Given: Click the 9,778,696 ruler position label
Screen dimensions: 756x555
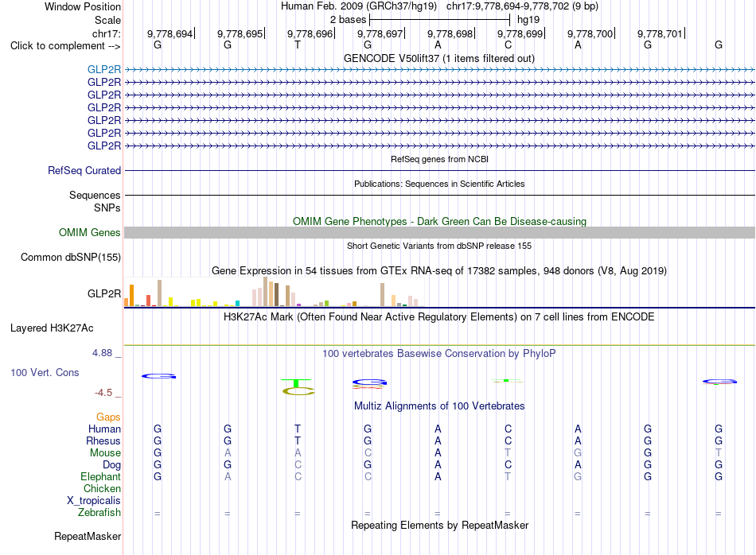Looking at the screenshot, I should 310,33.
